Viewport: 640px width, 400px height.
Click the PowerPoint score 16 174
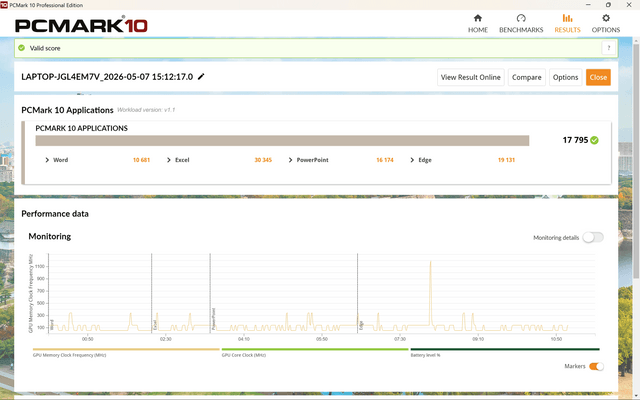384,160
